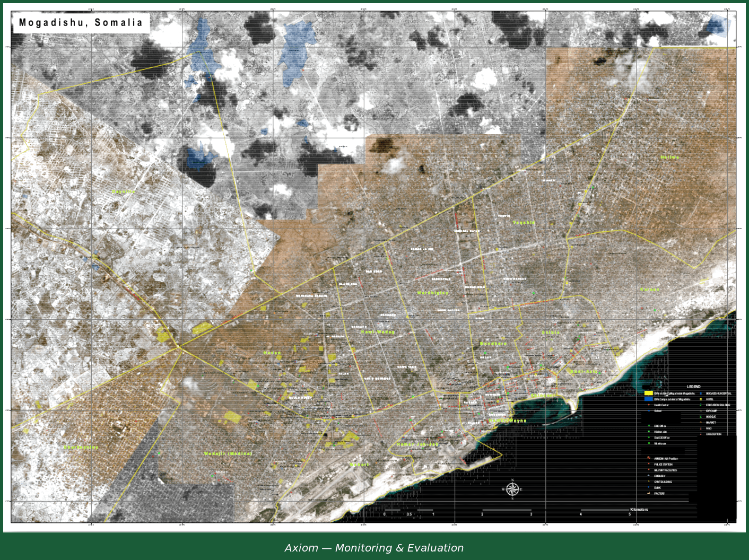Click the Military Facilities legend symbol
This screenshot has height=560, width=749.
click(649, 469)
